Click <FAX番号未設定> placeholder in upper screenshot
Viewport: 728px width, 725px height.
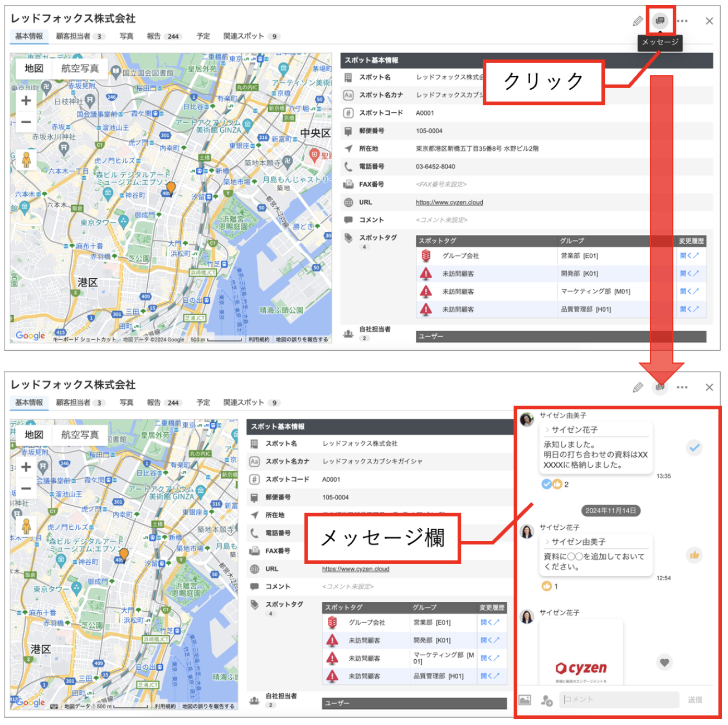[441, 184]
